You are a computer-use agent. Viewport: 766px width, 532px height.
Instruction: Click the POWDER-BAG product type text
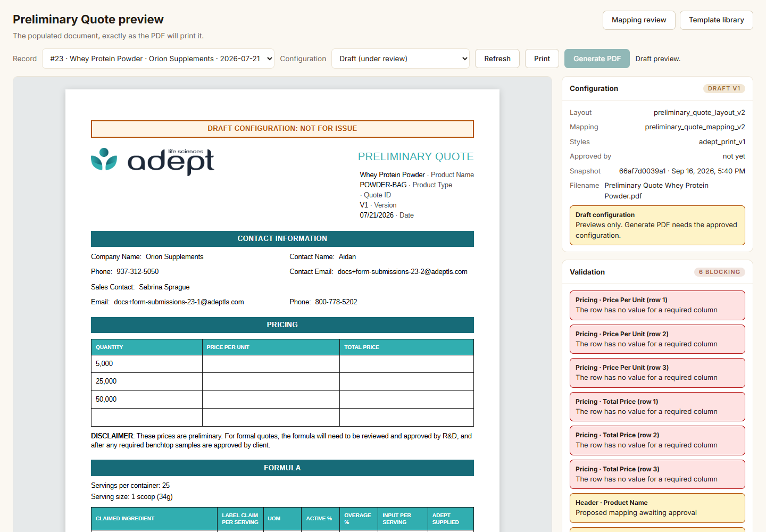tap(383, 185)
